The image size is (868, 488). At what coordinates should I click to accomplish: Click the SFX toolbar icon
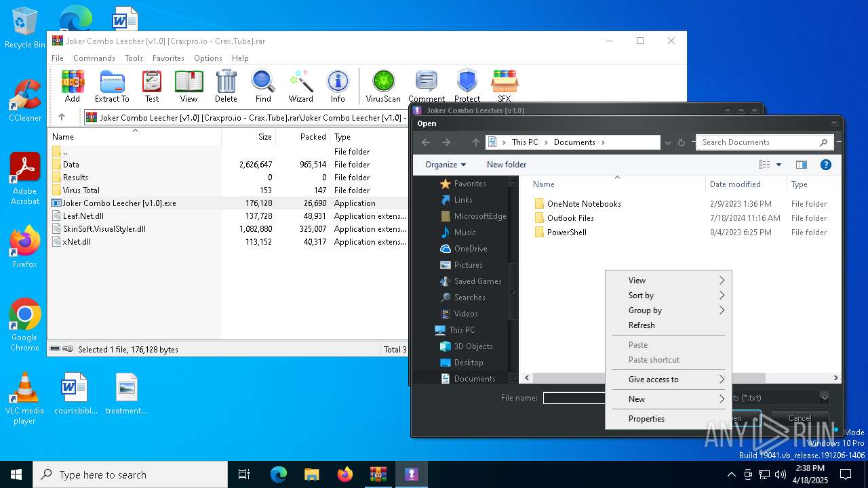point(505,86)
